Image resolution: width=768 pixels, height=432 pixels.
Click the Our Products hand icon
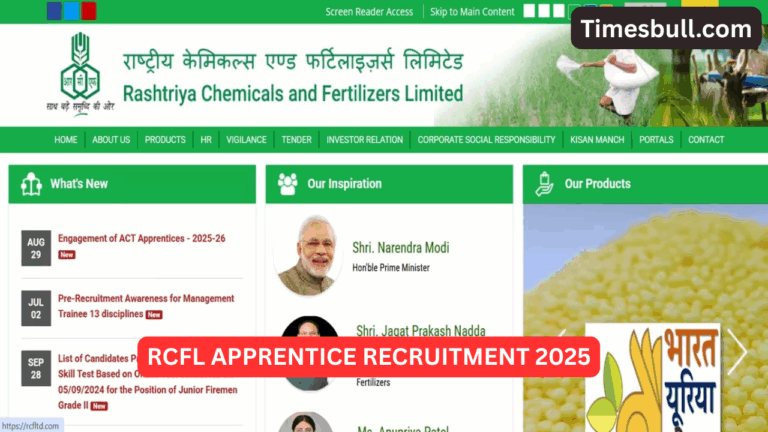(544, 184)
